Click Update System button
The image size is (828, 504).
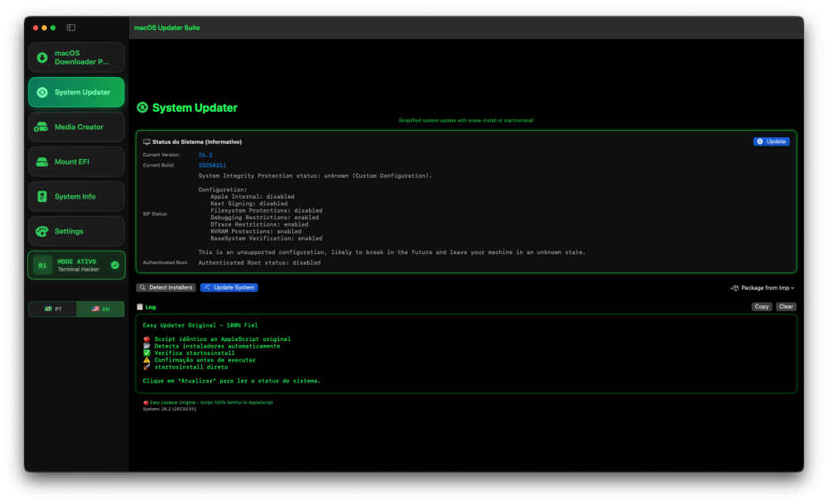coord(229,288)
